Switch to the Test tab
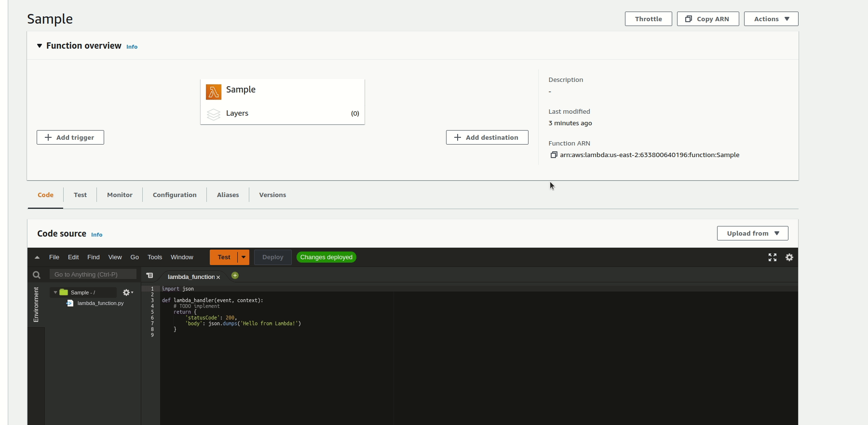This screenshot has width=868, height=425. pos(80,195)
